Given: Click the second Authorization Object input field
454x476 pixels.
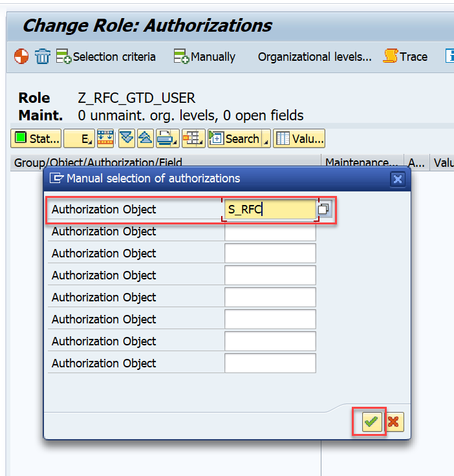Looking at the screenshot, I should coord(270,232).
